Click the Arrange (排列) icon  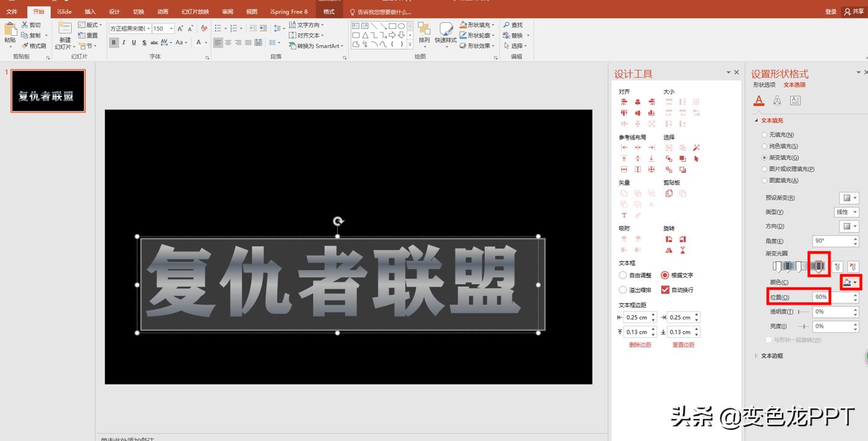point(424,34)
